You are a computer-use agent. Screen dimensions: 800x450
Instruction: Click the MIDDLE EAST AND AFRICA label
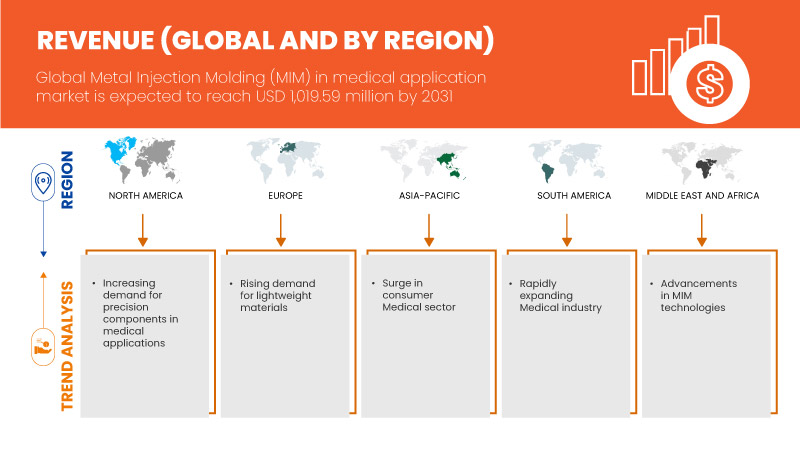[x=703, y=196]
